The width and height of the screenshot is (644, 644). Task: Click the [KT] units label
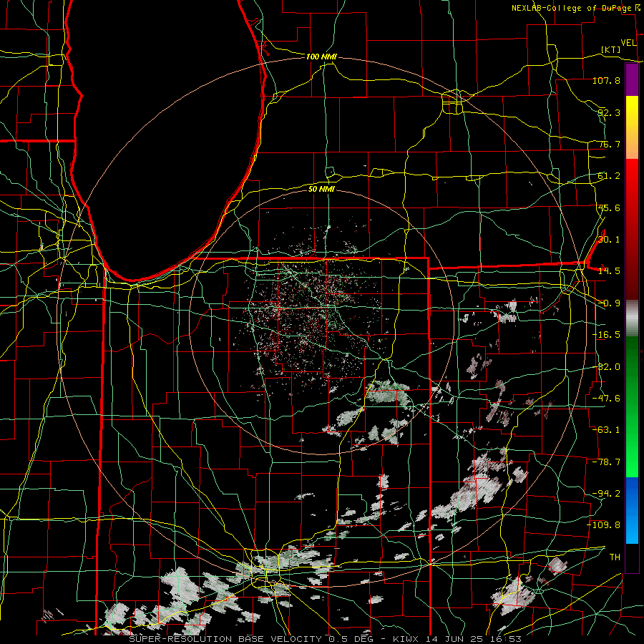611,49
